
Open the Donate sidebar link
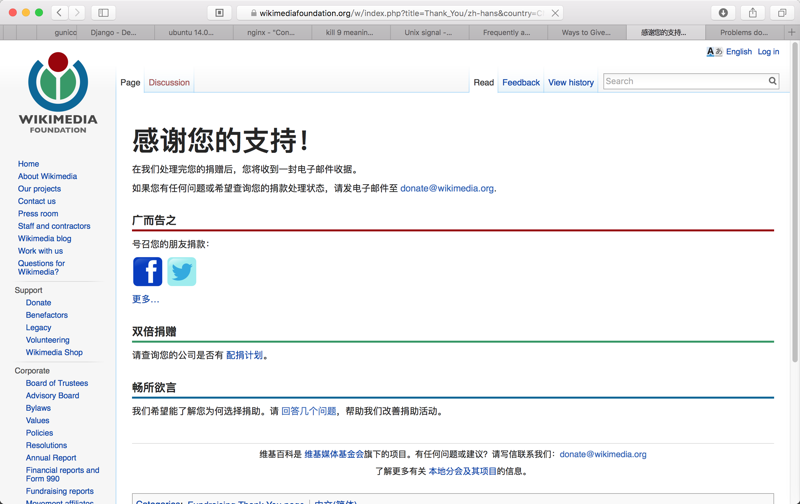[x=38, y=303]
